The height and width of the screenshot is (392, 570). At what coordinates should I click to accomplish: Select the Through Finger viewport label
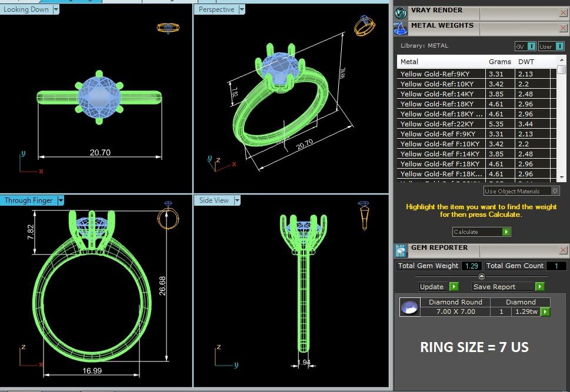[x=28, y=200]
